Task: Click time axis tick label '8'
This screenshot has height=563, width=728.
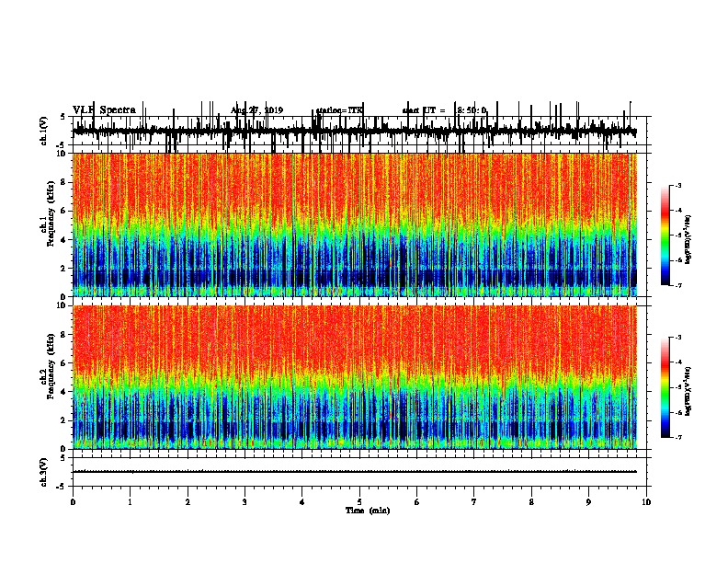Action: point(531,502)
